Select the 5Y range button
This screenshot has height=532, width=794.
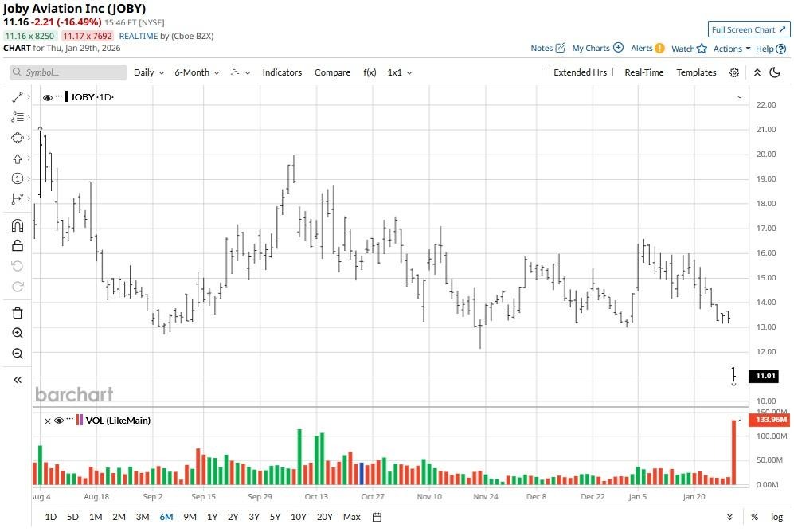coord(275,517)
